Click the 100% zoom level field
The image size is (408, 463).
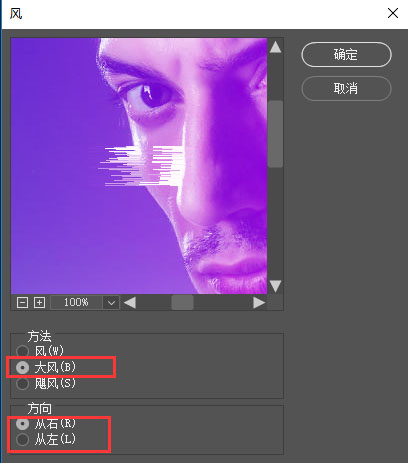coord(76,303)
